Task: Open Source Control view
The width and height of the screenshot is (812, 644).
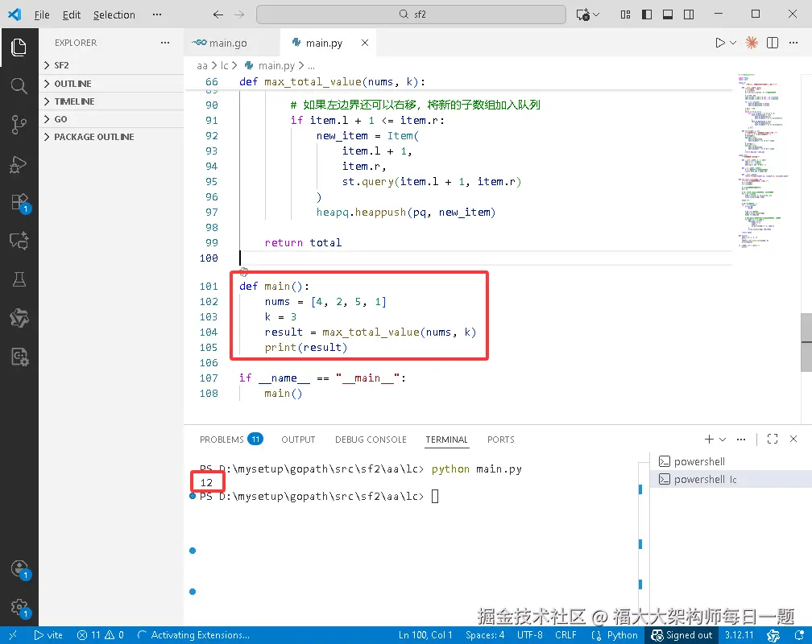Action: 19,125
